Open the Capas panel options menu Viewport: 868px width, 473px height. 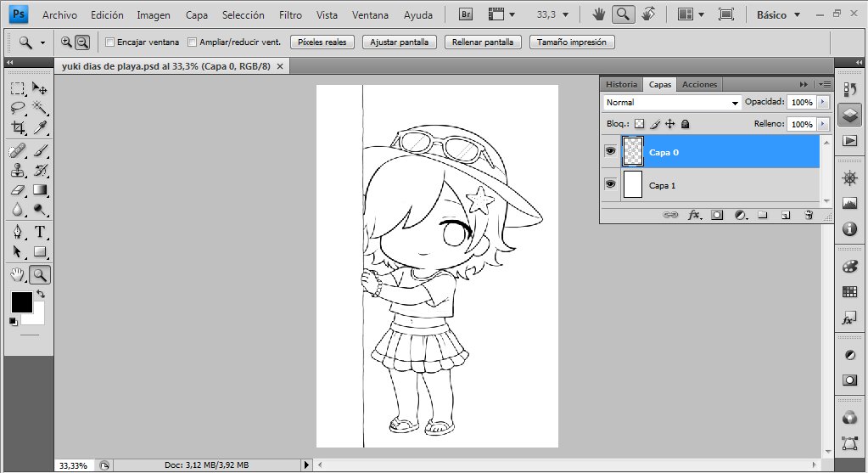coord(825,85)
